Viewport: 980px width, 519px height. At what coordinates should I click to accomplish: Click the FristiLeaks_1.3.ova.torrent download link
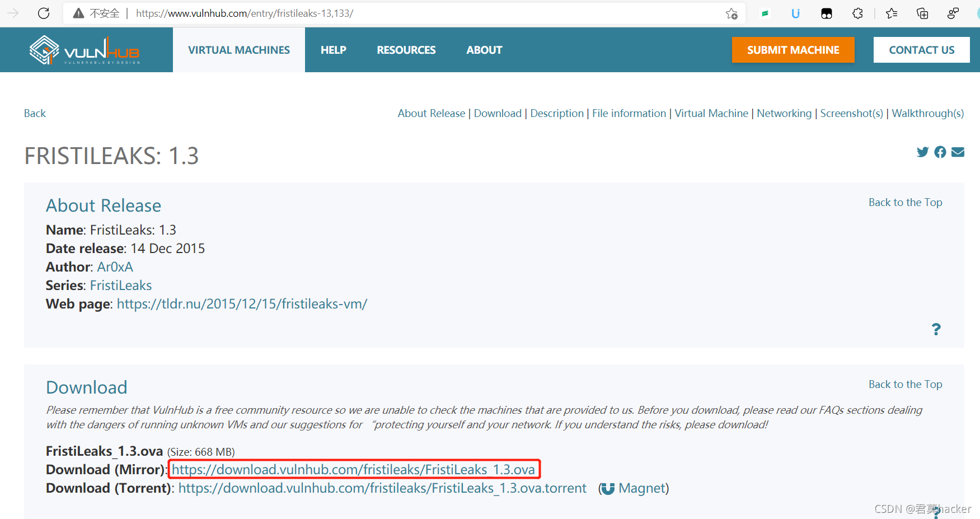click(382, 488)
